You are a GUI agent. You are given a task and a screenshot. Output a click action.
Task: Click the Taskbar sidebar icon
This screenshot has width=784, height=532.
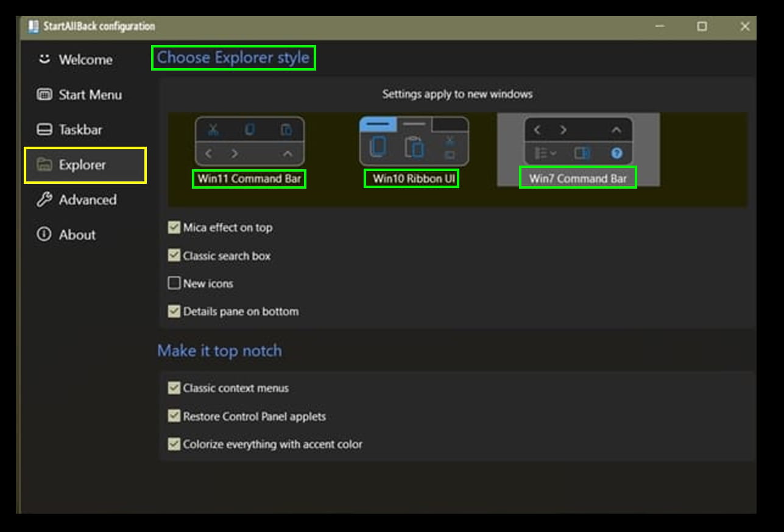coord(44,130)
